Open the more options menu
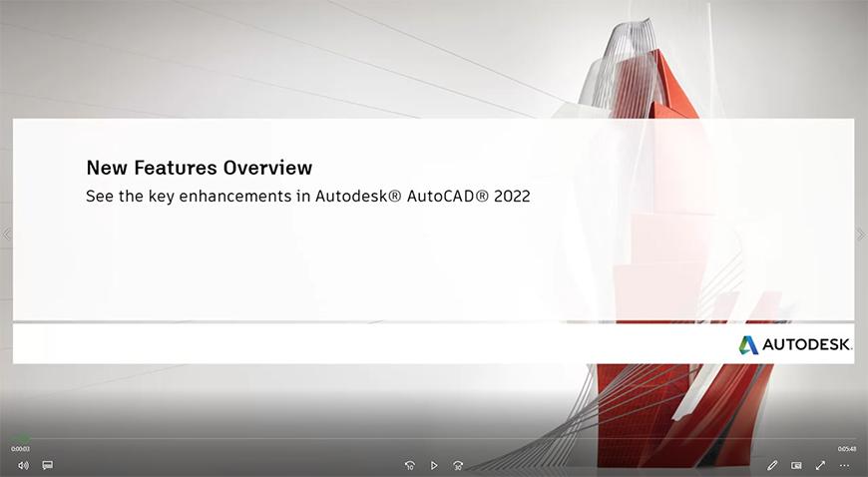868x477 pixels. point(844,465)
